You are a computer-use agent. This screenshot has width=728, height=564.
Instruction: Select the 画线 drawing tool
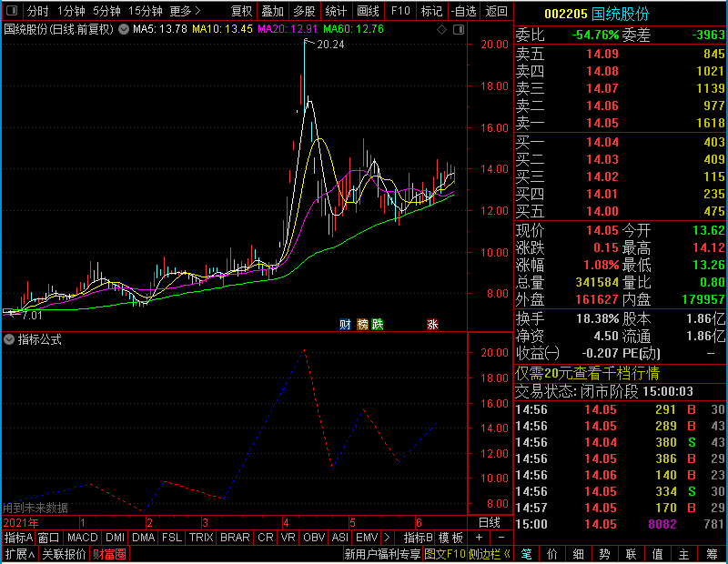coord(368,11)
